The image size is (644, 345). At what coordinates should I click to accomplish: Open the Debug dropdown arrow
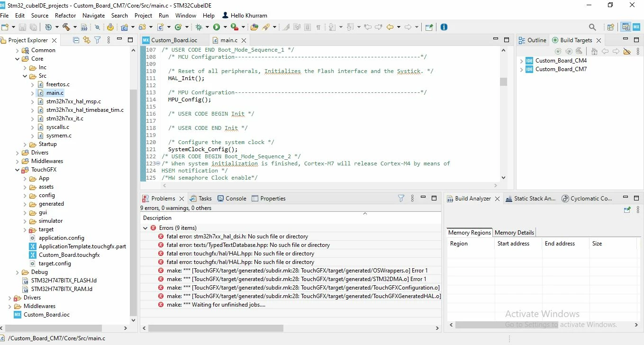(x=207, y=27)
